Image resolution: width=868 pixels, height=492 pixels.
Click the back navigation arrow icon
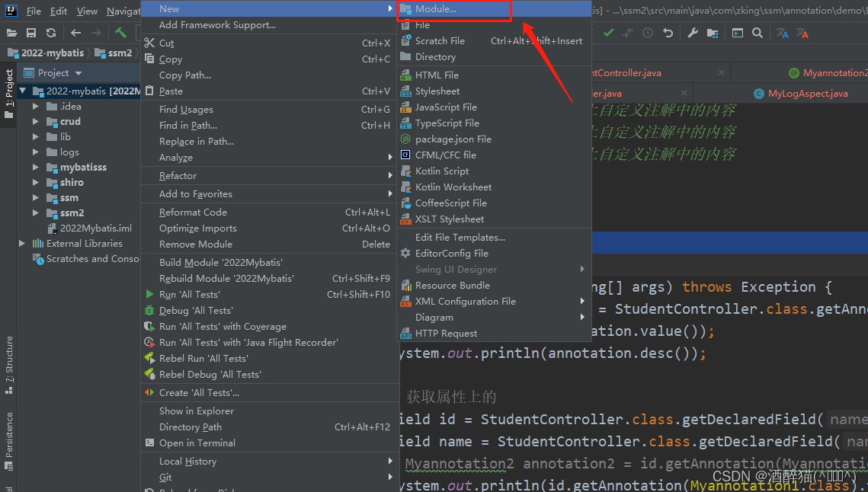pos(74,33)
